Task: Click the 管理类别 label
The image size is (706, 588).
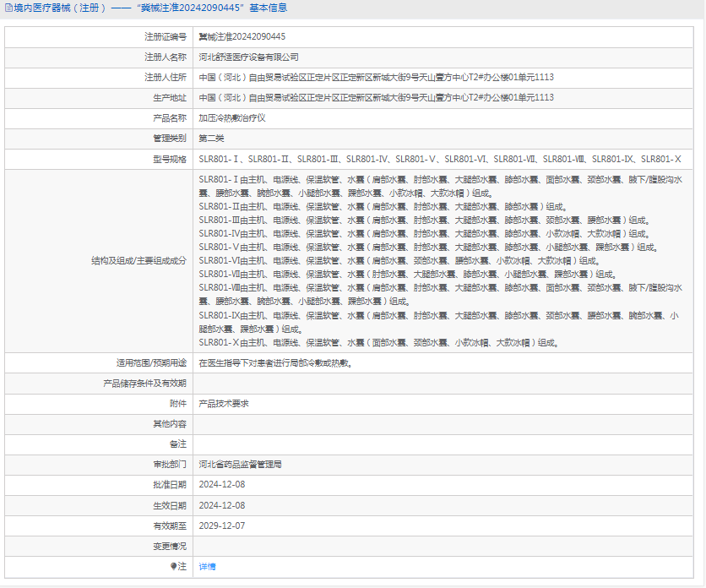Action: tap(170, 139)
